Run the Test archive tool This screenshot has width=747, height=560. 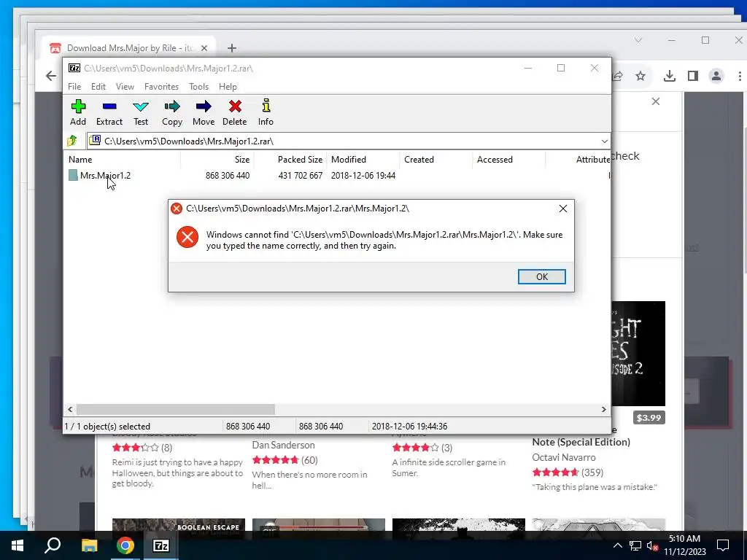[141, 112]
